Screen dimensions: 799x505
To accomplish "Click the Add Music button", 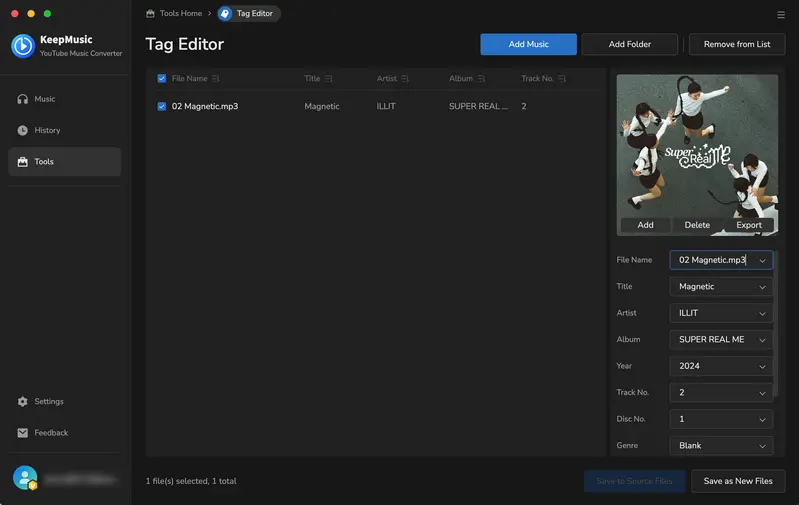I will pyautogui.click(x=528, y=44).
